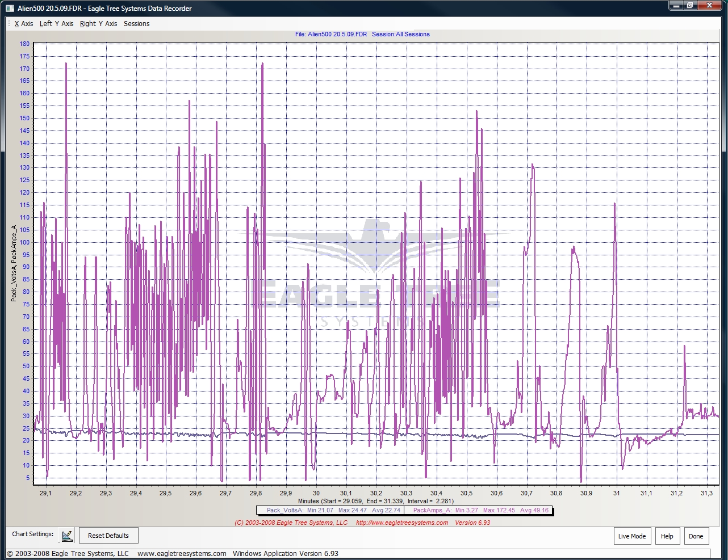The image size is (728, 560).
Task: Click the Y axis value 100
Action: point(24,242)
